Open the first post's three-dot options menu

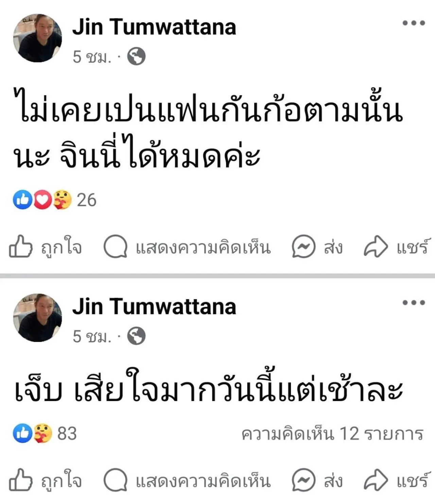point(414,23)
